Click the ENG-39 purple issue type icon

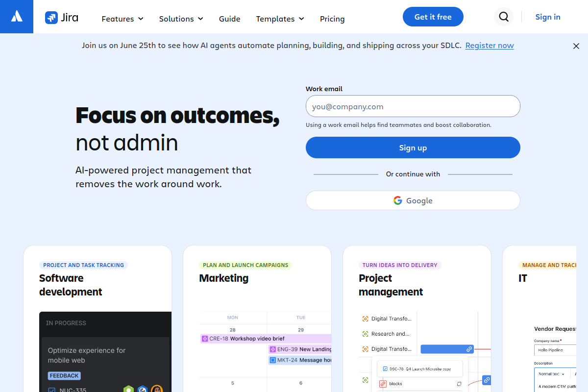273,349
